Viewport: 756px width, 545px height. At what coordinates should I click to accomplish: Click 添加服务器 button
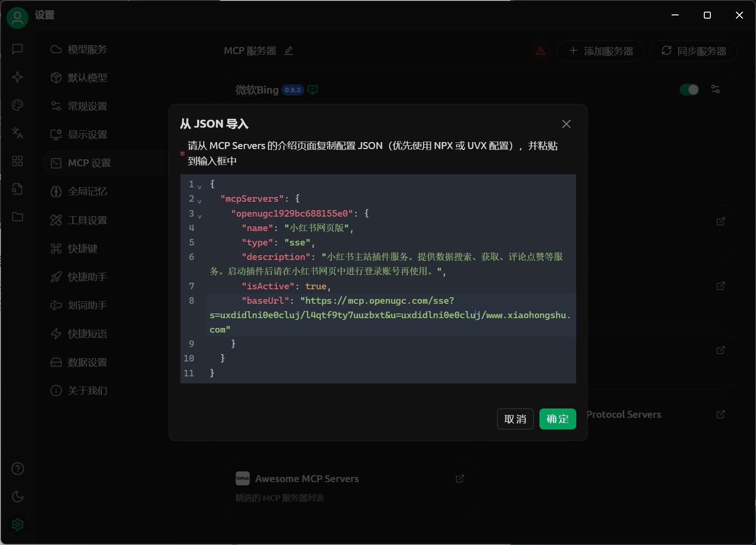tap(600, 51)
